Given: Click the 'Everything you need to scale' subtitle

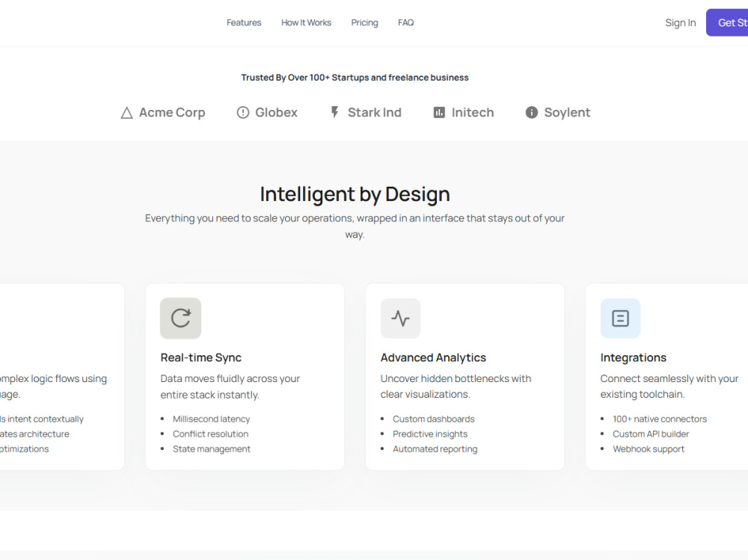Looking at the screenshot, I should (x=355, y=226).
